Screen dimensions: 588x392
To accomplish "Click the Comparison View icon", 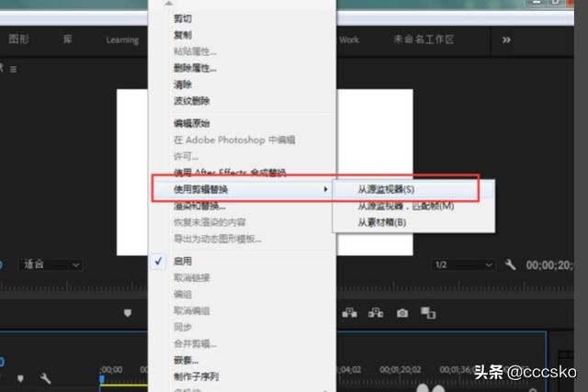I will coord(427,313).
